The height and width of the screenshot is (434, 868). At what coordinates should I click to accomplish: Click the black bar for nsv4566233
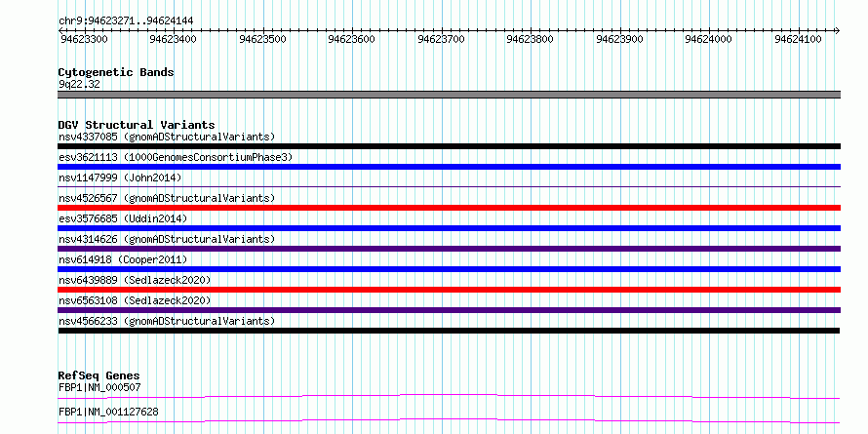pos(449,331)
